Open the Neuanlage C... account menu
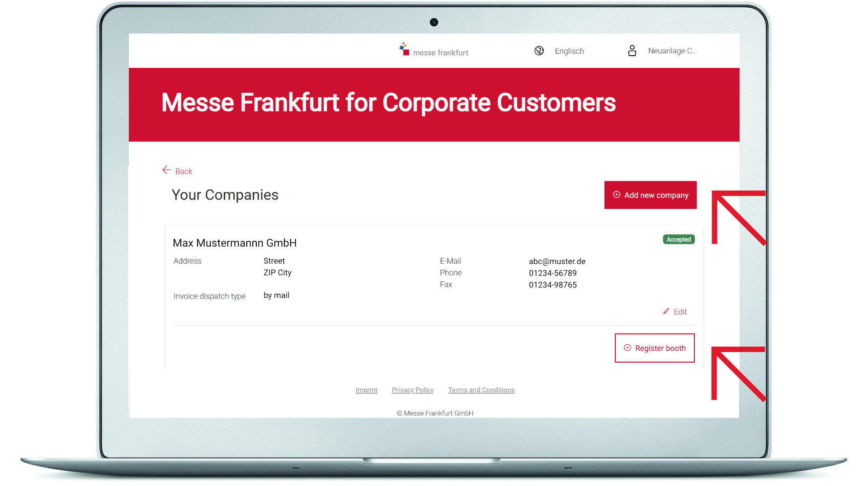This screenshot has height=486, width=868. coord(672,51)
